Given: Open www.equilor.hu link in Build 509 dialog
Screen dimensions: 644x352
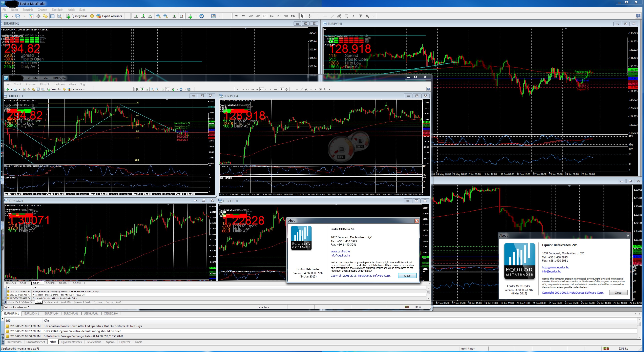Looking at the screenshot, I should [x=340, y=251].
